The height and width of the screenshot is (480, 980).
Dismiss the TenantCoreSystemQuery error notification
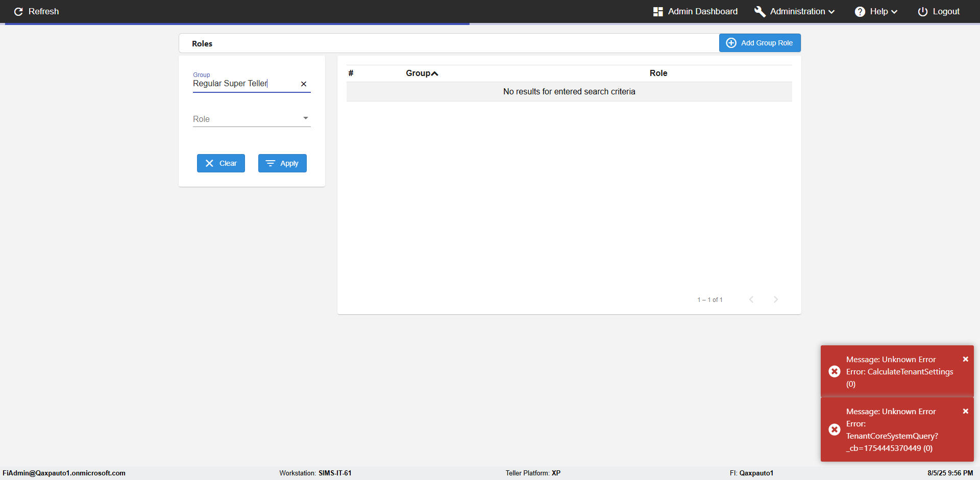click(x=966, y=411)
